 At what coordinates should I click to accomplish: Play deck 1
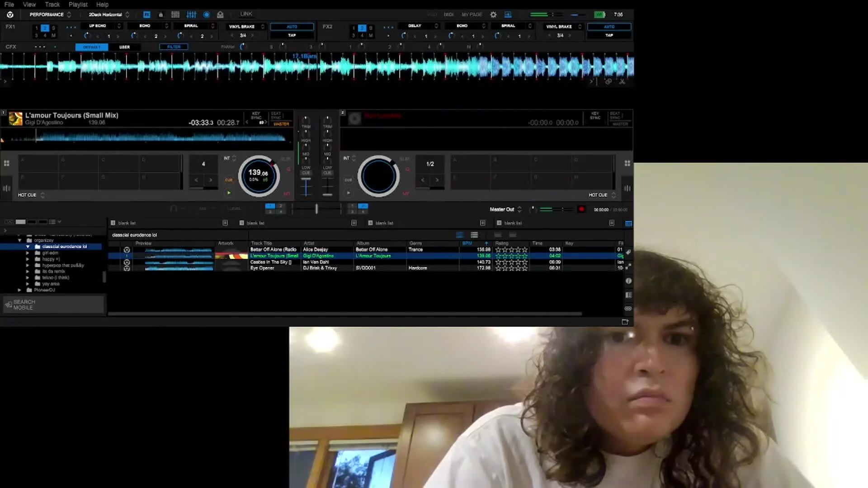coord(229,193)
